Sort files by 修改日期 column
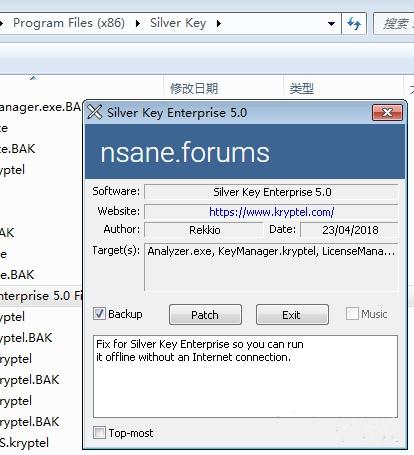This screenshot has width=414, height=455. [x=194, y=88]
